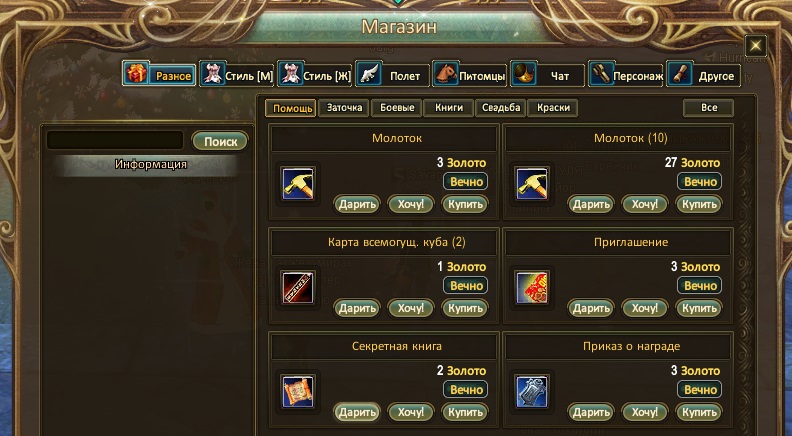Image resolution: width=792 pixels, height=436 pixels.
Task: Switch to the Книги subcategory
Action: coord(449,108)
